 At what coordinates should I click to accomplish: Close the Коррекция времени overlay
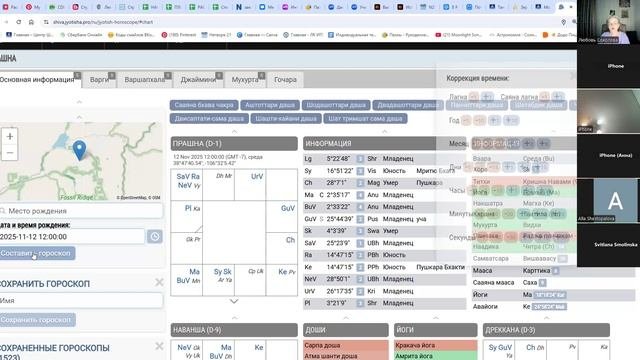coord(573,76)
